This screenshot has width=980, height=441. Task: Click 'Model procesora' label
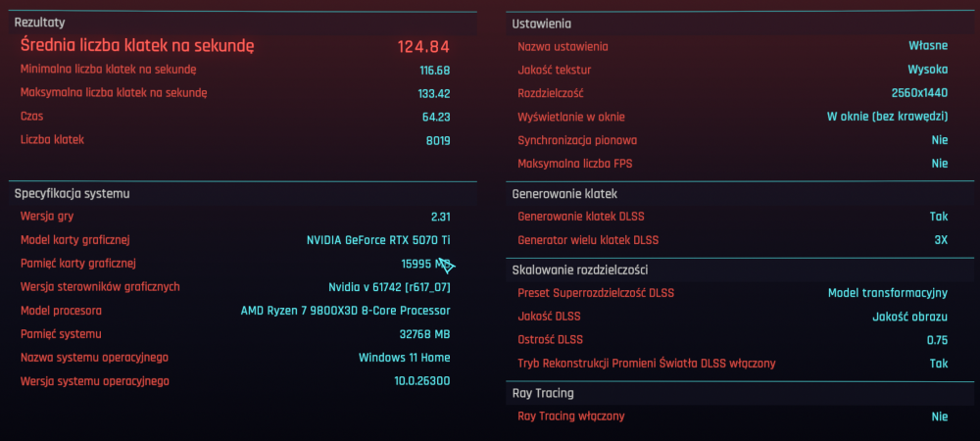pos(61,311)
